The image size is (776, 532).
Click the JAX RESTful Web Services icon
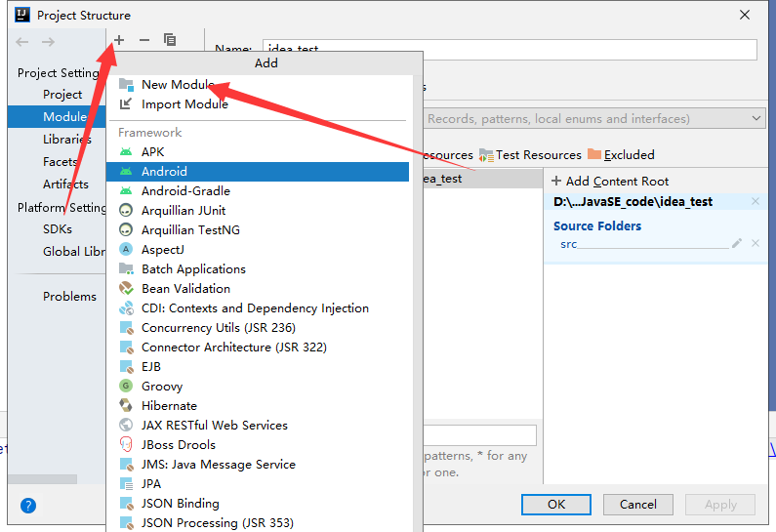pos(126,425)
